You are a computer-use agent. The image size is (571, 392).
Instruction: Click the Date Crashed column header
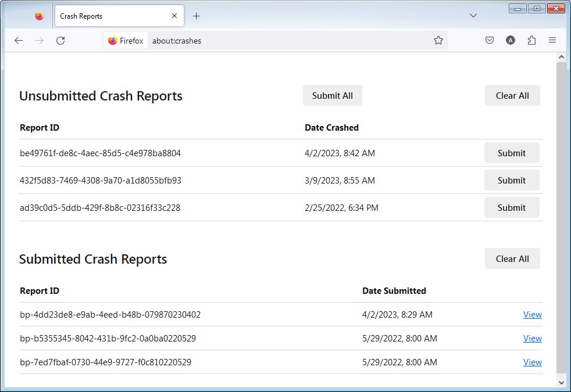pos(332,128)
